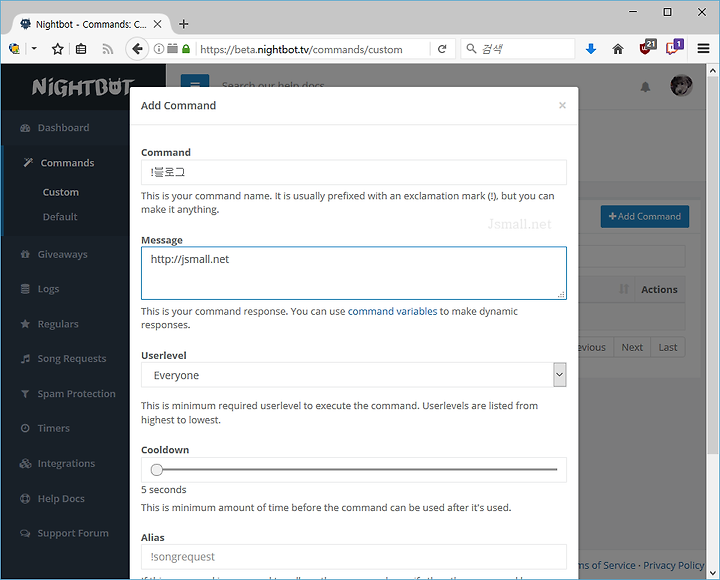Open Support Forum chat icon entry
The image size is (720, 580).
64,533
